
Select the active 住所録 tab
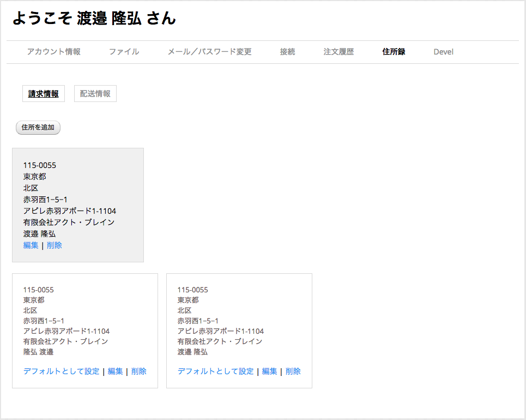[x=393, y=52]
